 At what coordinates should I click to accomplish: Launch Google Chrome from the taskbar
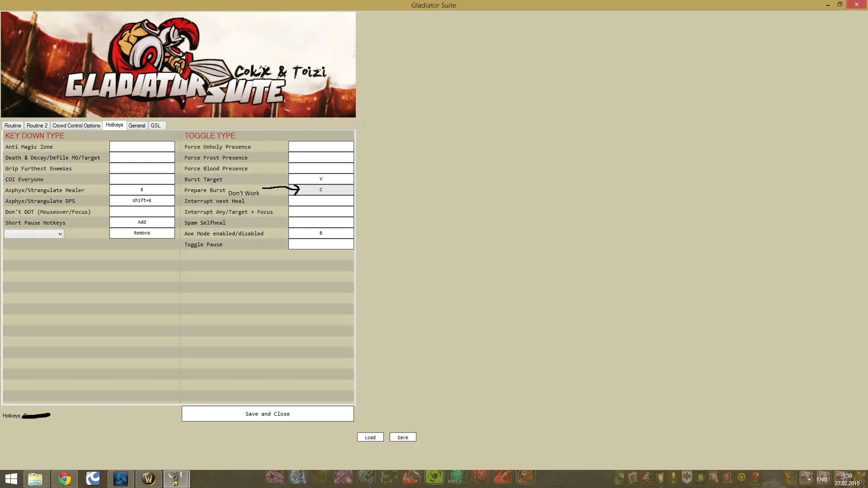click(65, 479)
